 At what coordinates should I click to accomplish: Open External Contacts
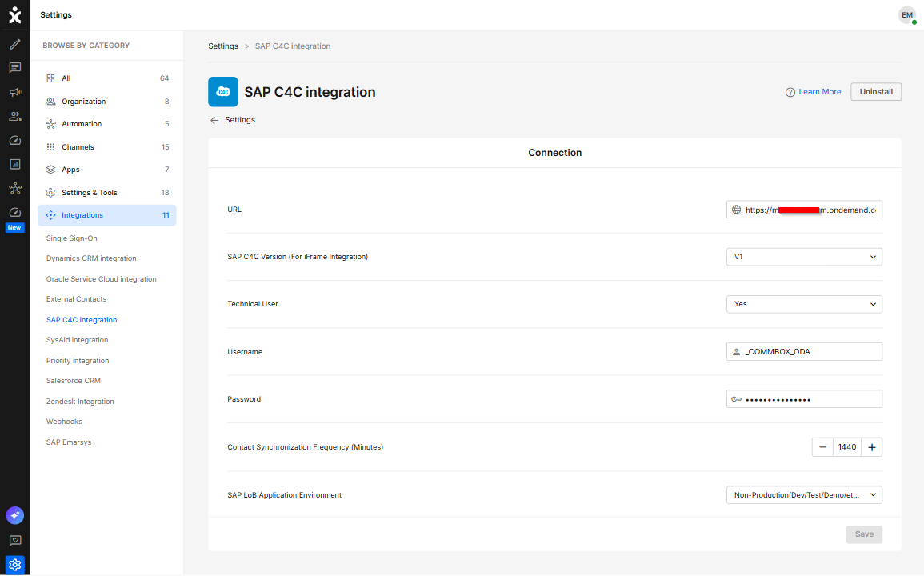point(77,299)
